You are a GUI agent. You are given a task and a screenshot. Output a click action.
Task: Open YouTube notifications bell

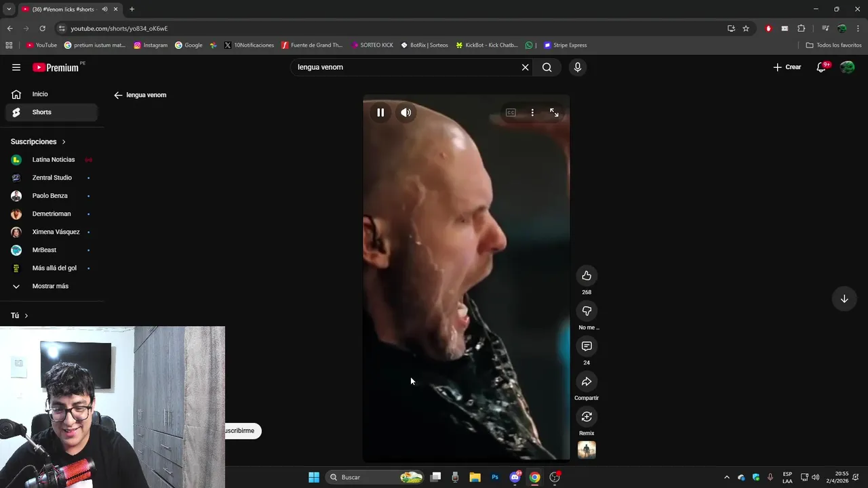(x=821, y=67)
